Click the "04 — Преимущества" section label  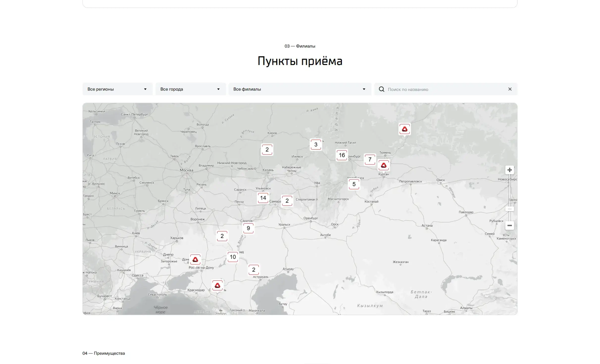tap(104, 353)
